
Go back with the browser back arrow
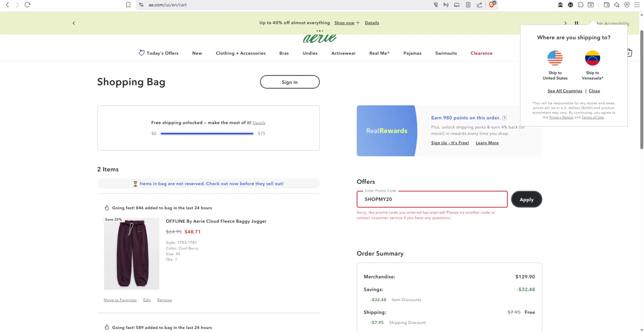[x=7, y=5]
